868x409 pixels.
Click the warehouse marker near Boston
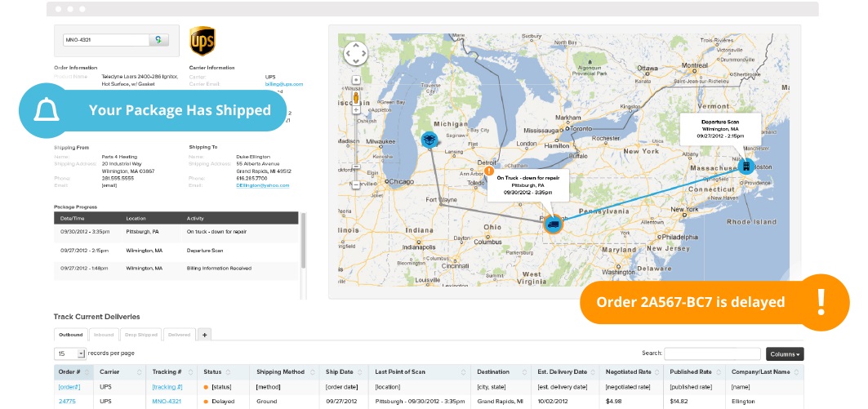[x=746, y=165]
